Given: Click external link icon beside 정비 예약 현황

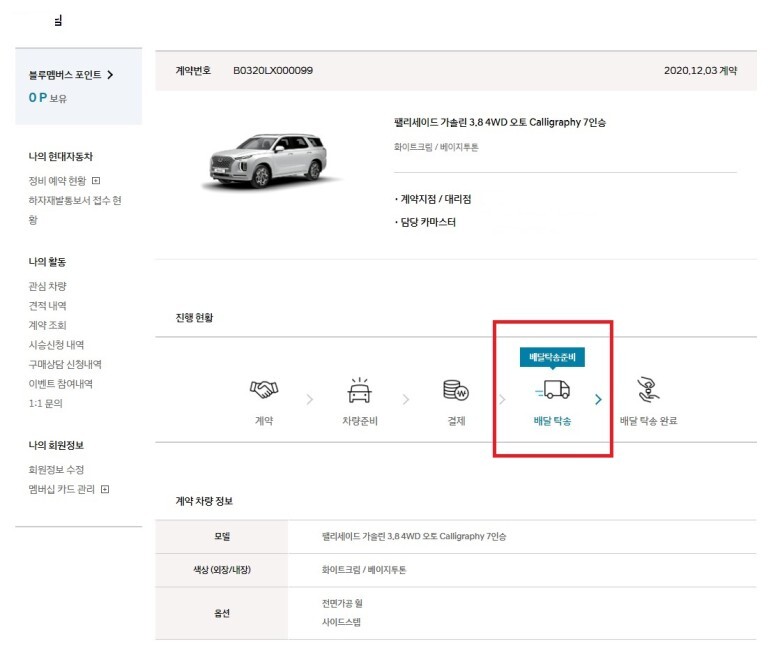Looking at the screenshot, I should pos(96,181).
